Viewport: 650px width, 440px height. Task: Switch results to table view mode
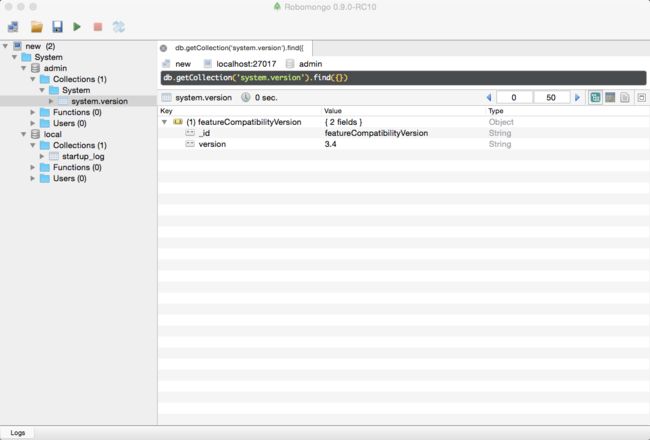[x=610, y=97]
